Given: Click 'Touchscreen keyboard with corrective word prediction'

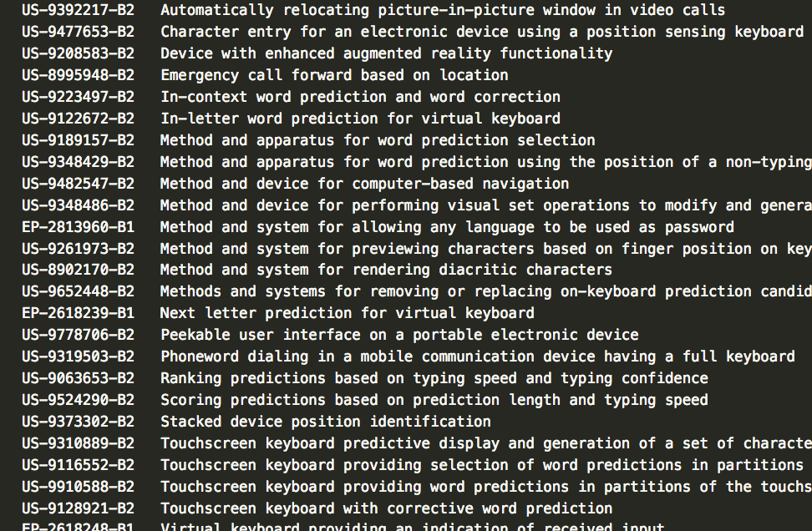Looking at the screenshot, I should (386, 508).
